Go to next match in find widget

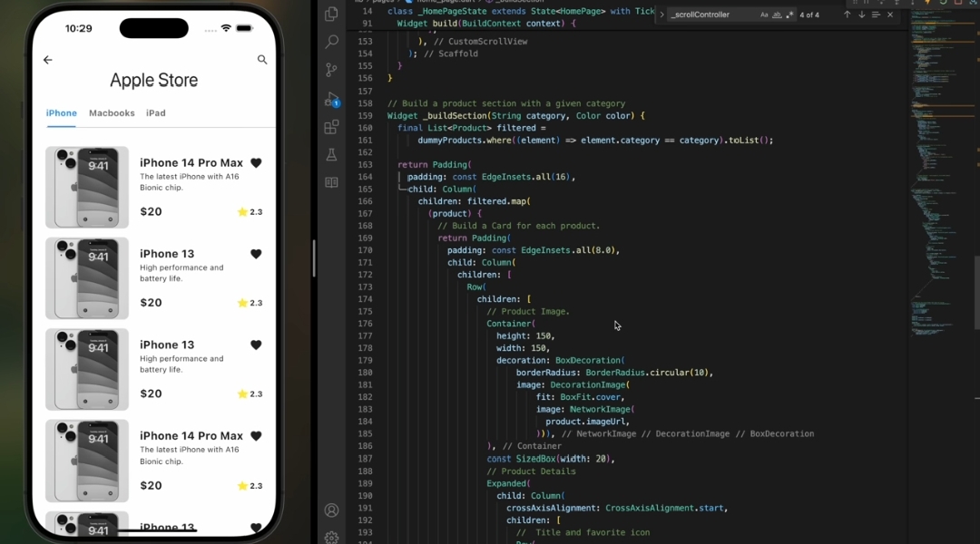[x=861, y=15]
